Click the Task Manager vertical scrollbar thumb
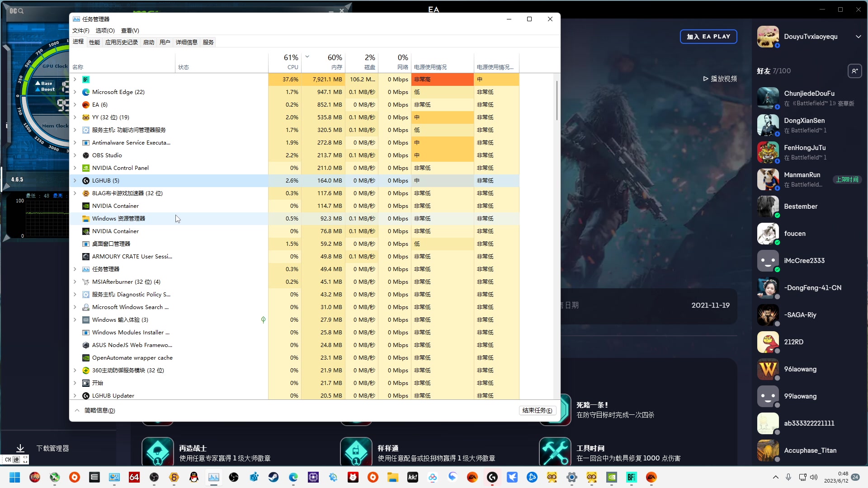Screen dimensions: 868x488 click(x=557, y=100)
